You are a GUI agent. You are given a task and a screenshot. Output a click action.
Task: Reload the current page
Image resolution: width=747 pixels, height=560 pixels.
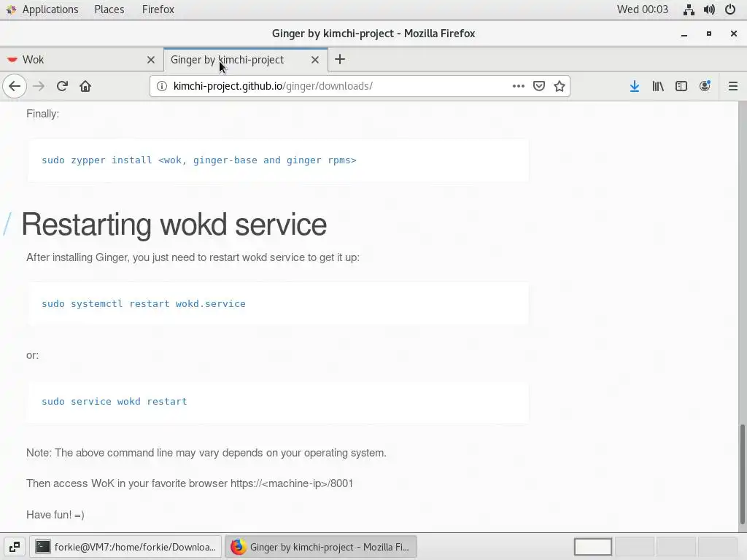pyautogui.click(x=62, y=86)
